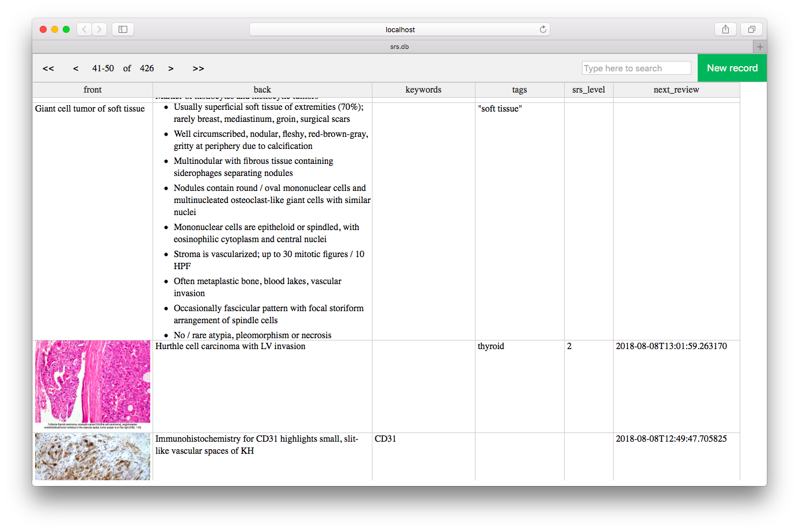Toggle the Safari sidebar button

(123, 29)
